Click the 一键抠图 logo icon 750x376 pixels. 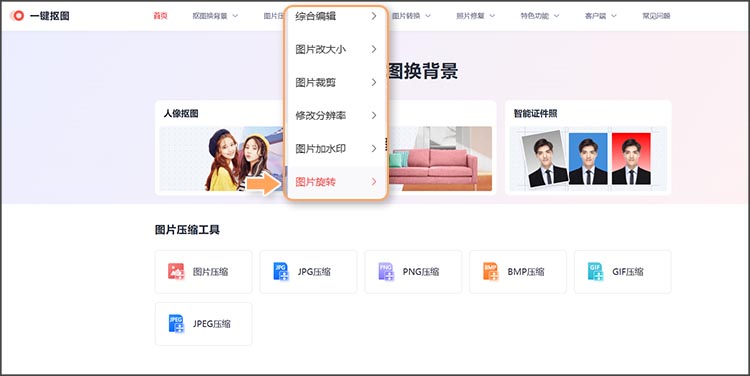[17, 16]
